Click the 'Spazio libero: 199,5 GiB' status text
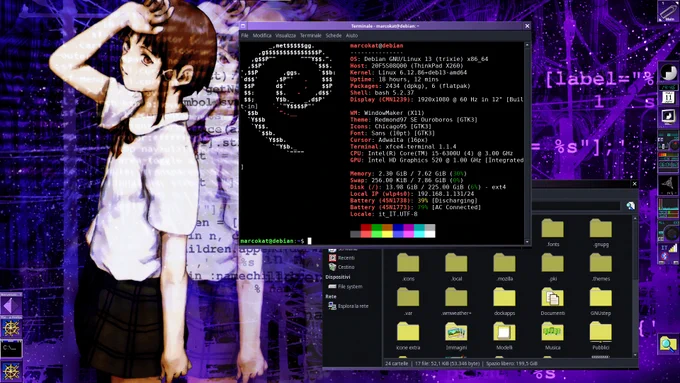Viewport: 680px width, 383px height. point(512,363)
